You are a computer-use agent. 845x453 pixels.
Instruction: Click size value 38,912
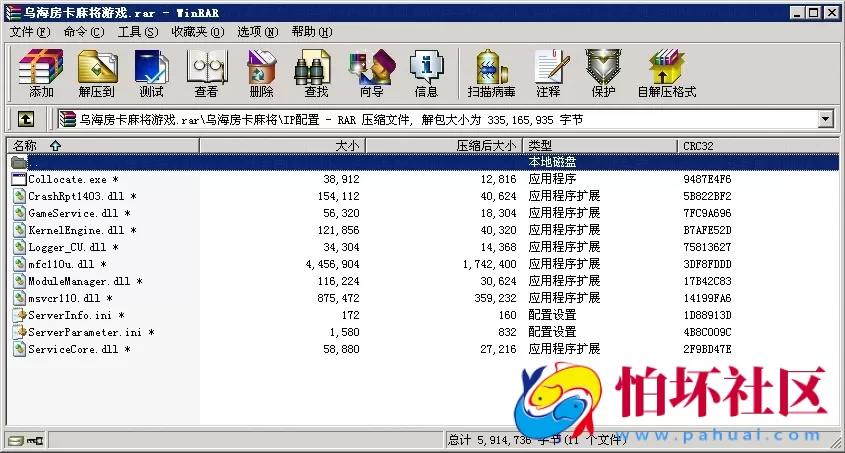pos(341,179)
